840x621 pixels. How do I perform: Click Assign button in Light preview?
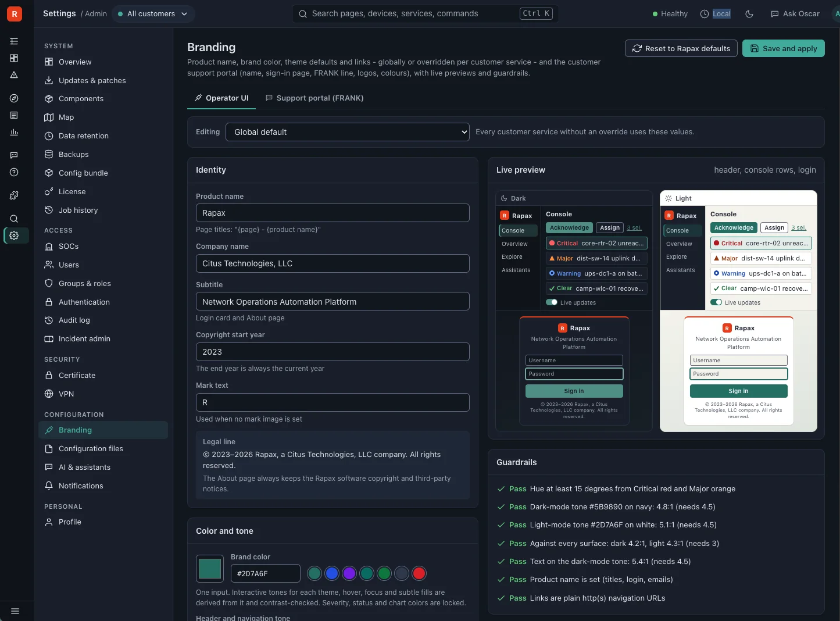click(774, 228)
